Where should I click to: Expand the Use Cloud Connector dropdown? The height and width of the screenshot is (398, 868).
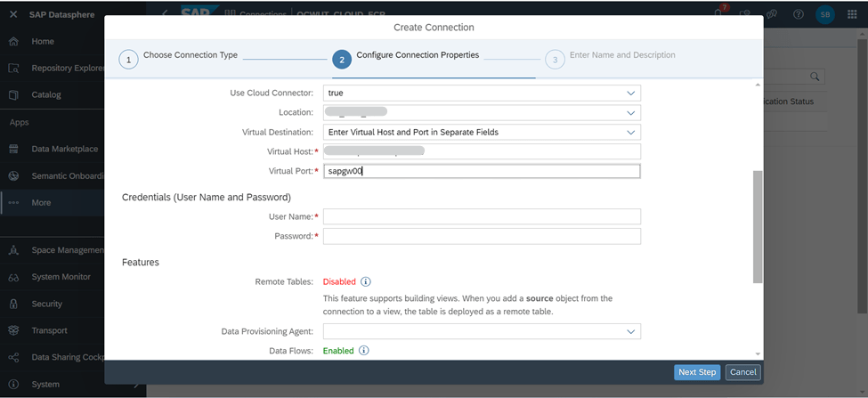630,93
